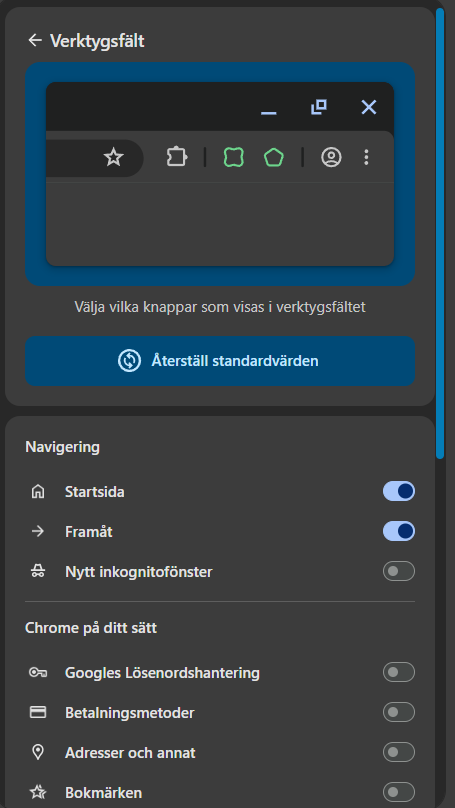Click the extensions puzzle icon in preview
The height and width of the screenshot is (808, 455).
click(x=177, y=157)
